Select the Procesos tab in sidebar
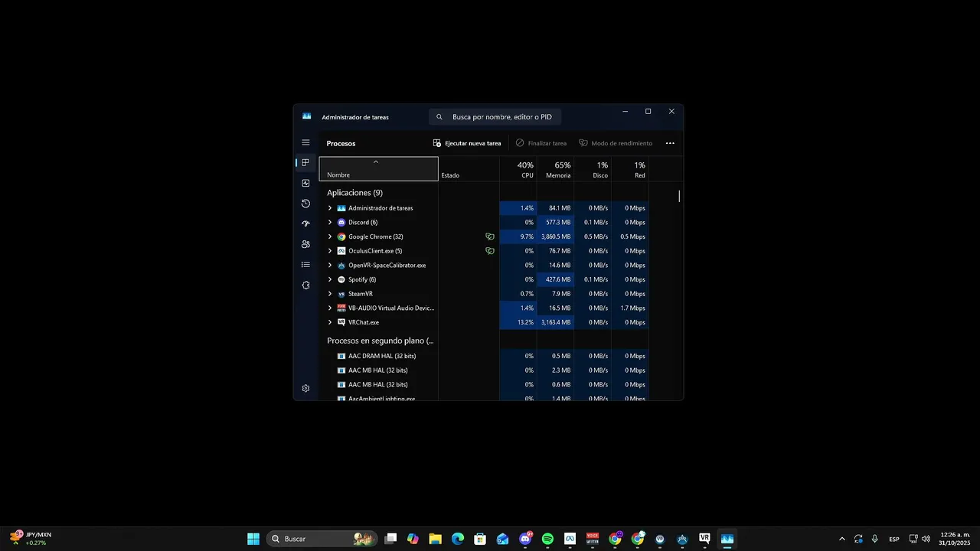Viewport: 980px width, 551px height. [x=305, y=162]
